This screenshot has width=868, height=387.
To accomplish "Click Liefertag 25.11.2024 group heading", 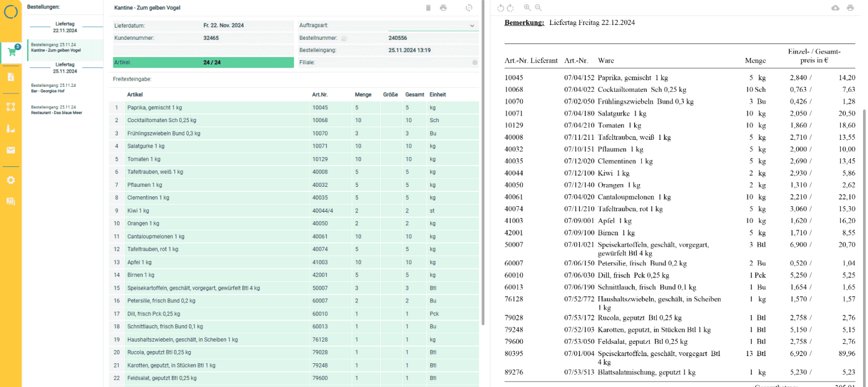I will click(65, 68).
